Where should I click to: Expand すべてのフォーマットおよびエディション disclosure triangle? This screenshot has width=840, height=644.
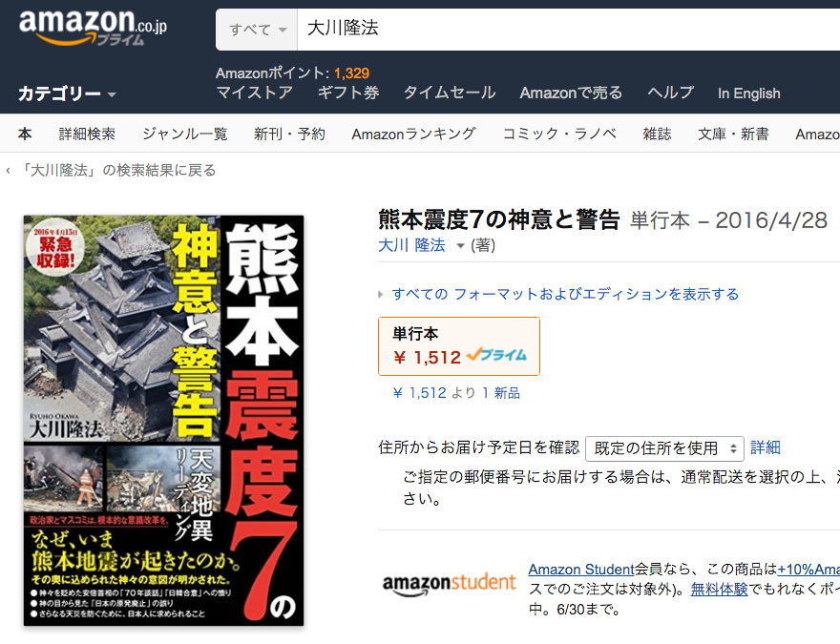[381, 294]
